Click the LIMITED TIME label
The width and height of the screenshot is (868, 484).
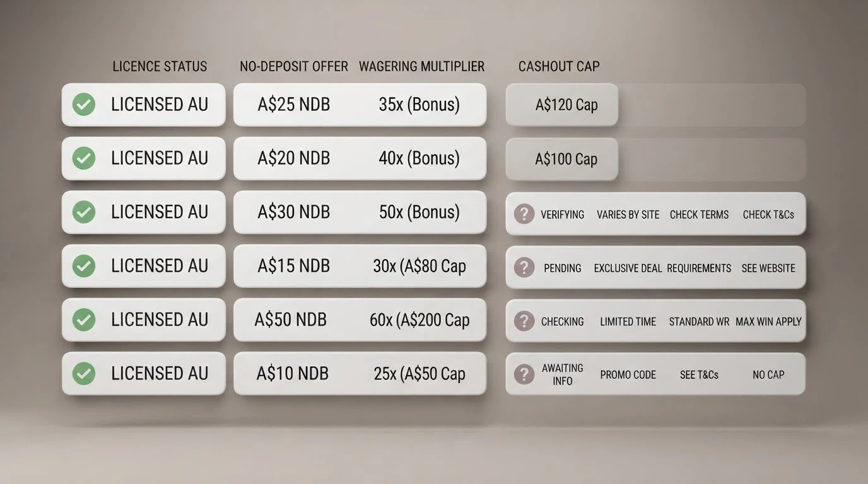point(628,322)
